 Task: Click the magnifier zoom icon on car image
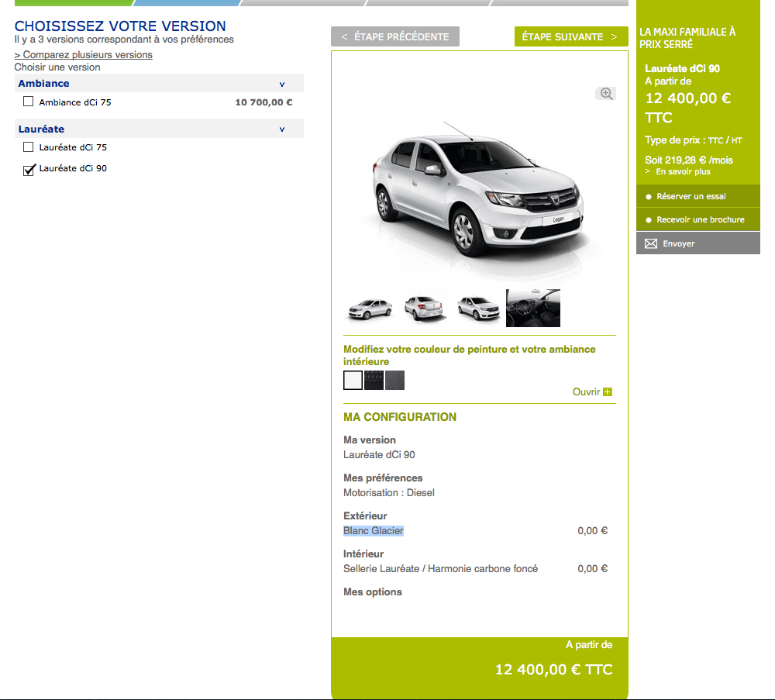pos(606,94)
